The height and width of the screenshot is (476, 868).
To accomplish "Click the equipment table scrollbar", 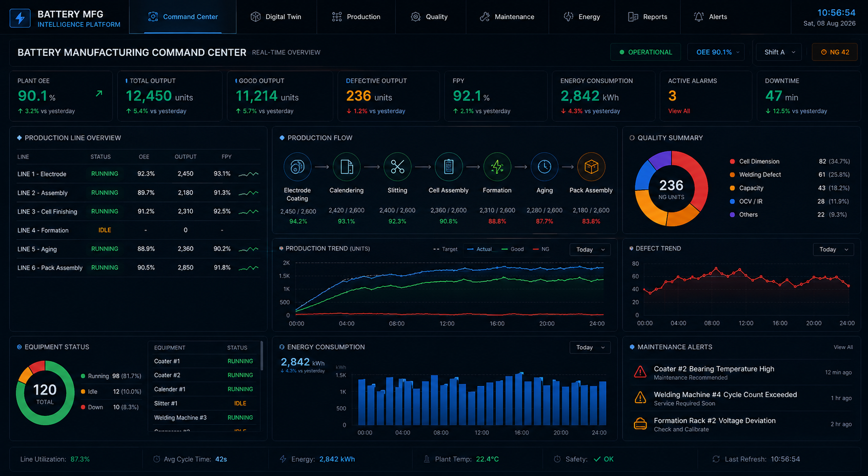I will (x=261, y=356).
